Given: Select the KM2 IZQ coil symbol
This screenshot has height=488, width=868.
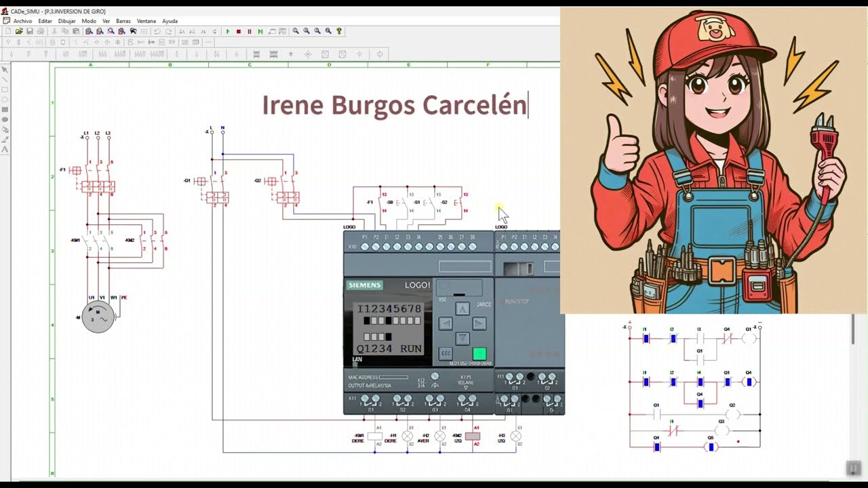Looking at the screenshot, I should (x=473, y=436).
